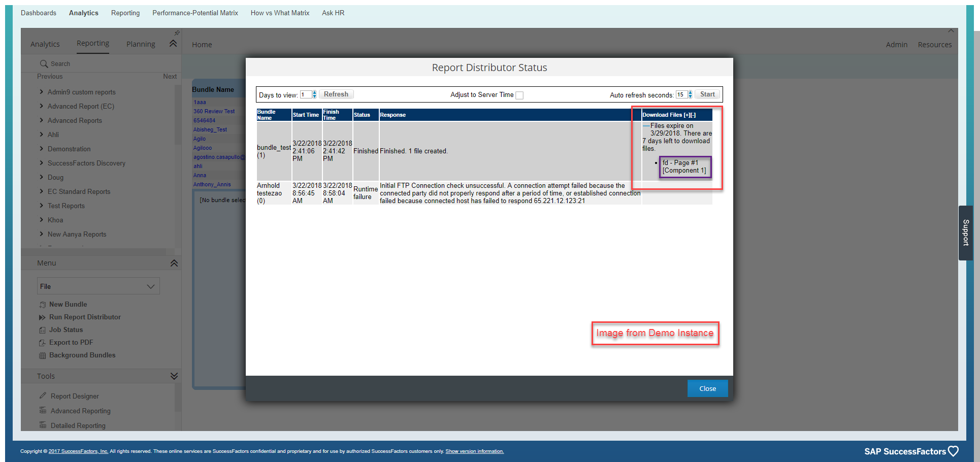
Task: Click the Days to view input field
Action: click(306, 94)
